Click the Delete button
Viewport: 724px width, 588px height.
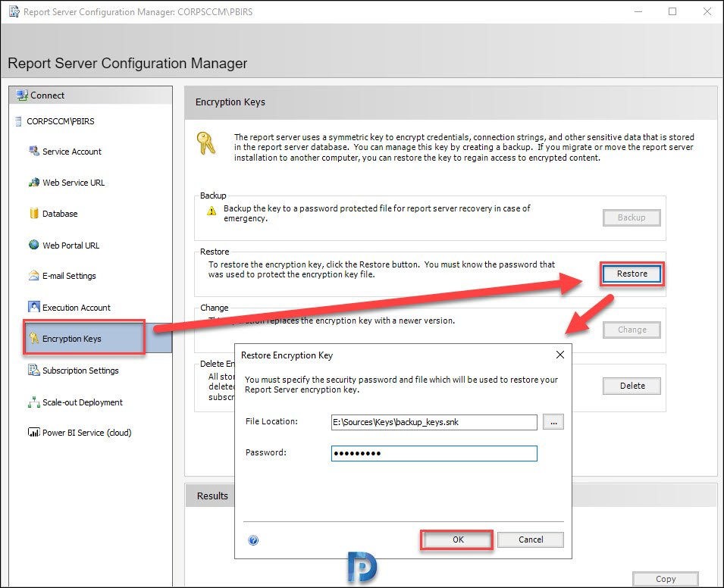click(x=632, y=386)
